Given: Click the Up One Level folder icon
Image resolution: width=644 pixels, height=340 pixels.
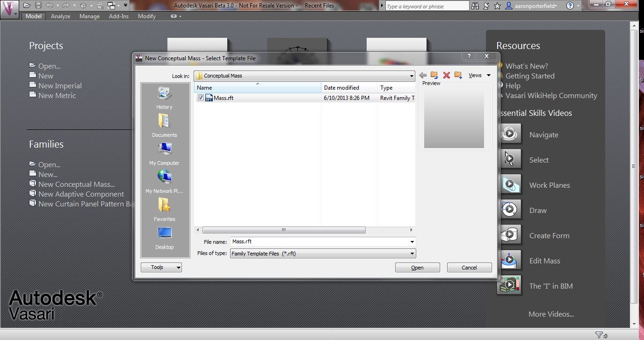Looking at the screenshot, I should tap(434, 75).
